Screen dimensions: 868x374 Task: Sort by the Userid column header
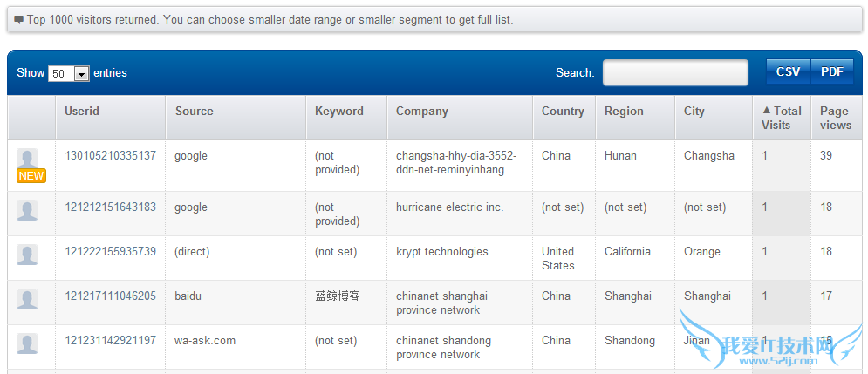82,111
